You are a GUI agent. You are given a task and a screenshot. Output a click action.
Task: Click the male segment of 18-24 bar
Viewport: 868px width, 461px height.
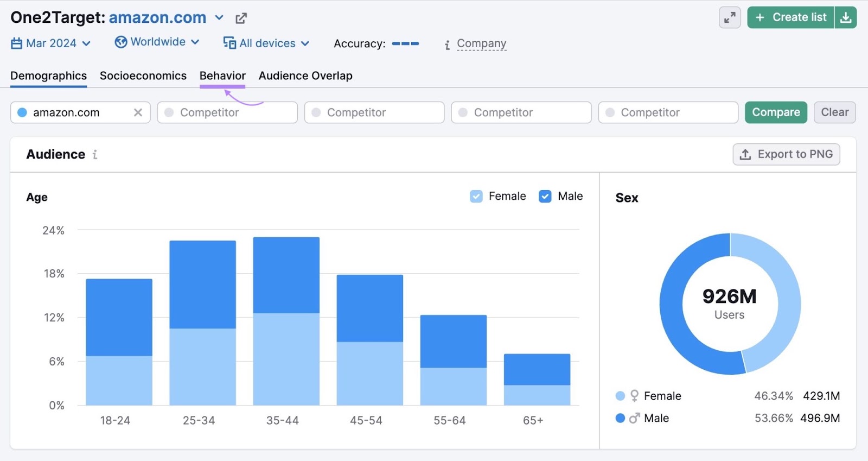119,318
